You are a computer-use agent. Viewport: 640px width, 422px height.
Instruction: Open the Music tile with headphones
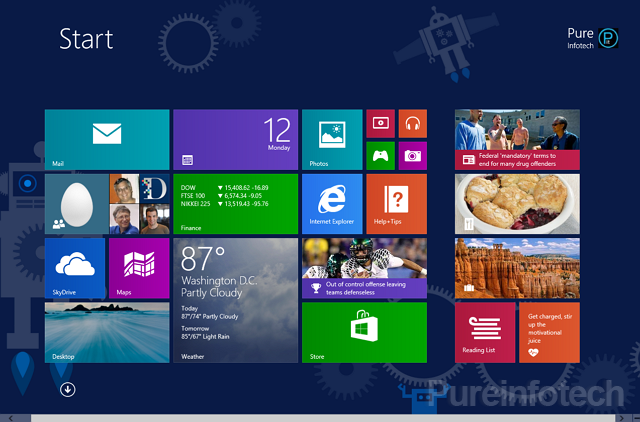coord(412,124)
